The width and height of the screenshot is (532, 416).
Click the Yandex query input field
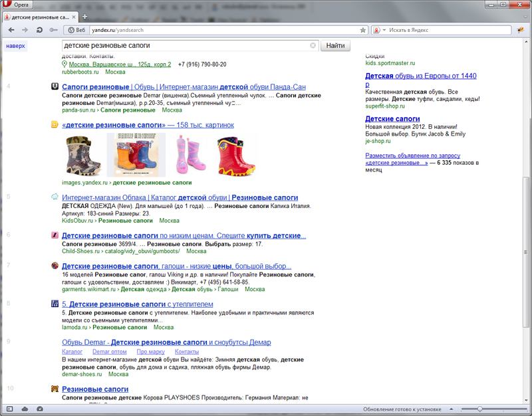pyautogui.click(x=186, y=45)
